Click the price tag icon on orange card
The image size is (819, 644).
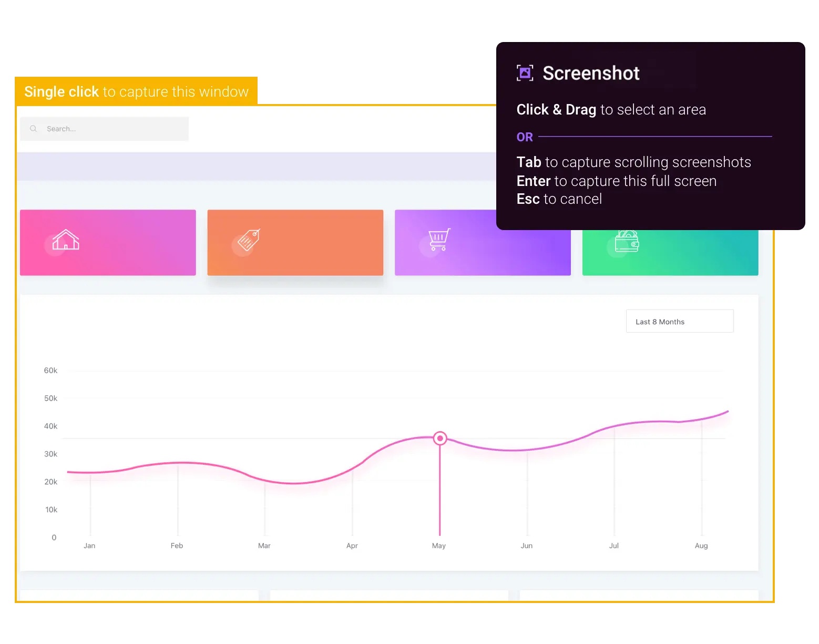pyautogui.click(x=249, y=240)
